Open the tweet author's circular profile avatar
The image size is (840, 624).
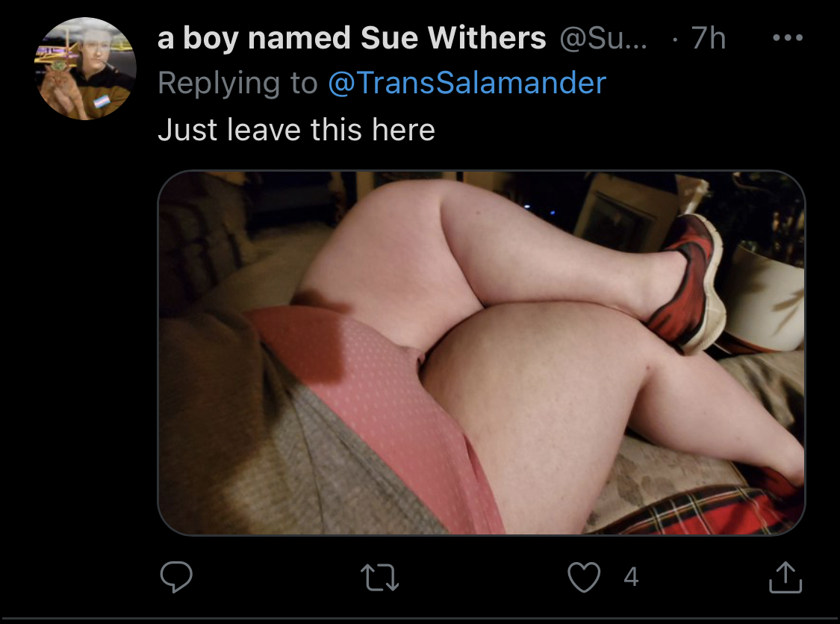pyautogui.click(x=85, y=69)
